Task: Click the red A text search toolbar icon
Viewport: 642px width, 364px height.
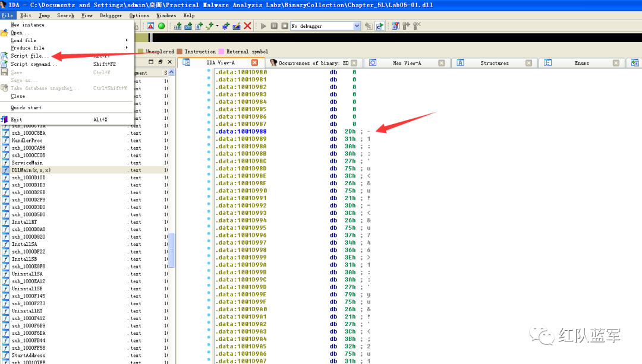Action: coord(150,26)
